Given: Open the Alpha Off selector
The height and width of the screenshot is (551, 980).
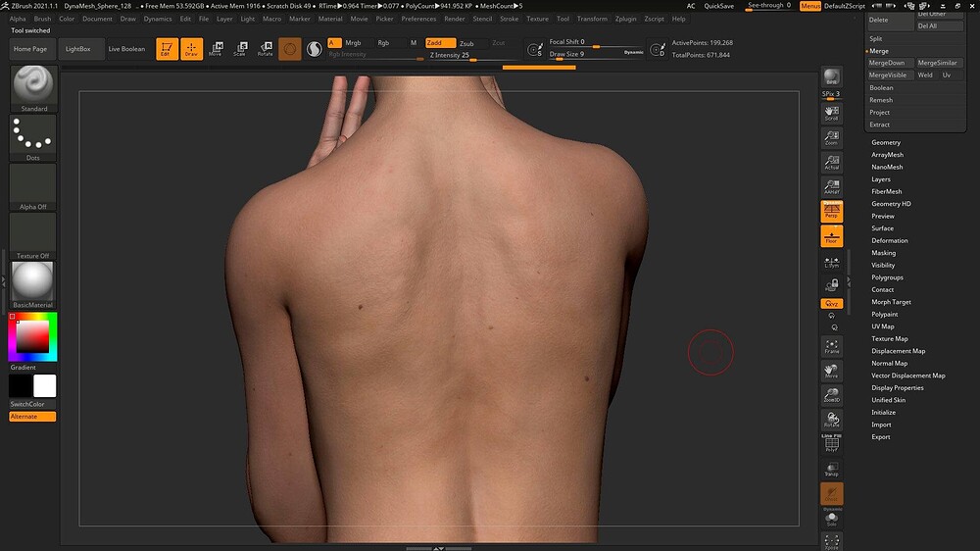Looking at the screenshot, I should [x=33, y=187].
